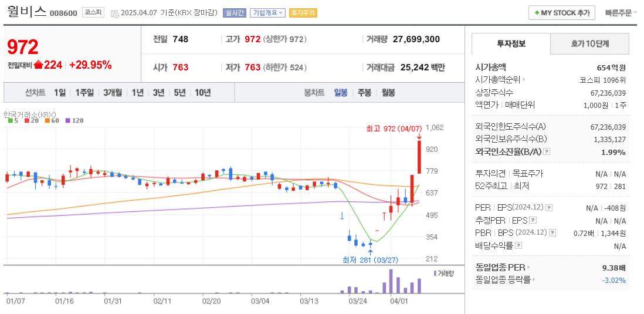This screenshot has height=314, width=644.
Task: Click the red up-arrow icon before 224
Action: (x=39, y=65)
